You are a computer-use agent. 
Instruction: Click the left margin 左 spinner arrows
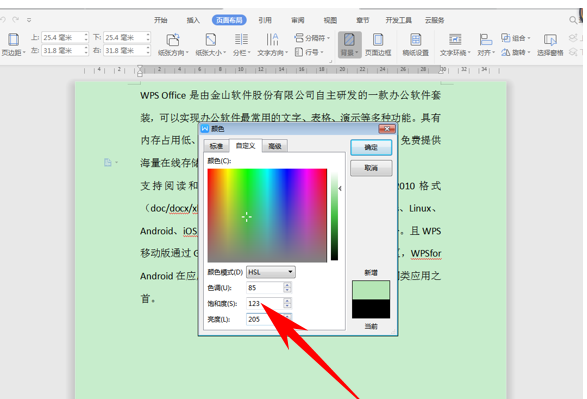click(86, 51)
